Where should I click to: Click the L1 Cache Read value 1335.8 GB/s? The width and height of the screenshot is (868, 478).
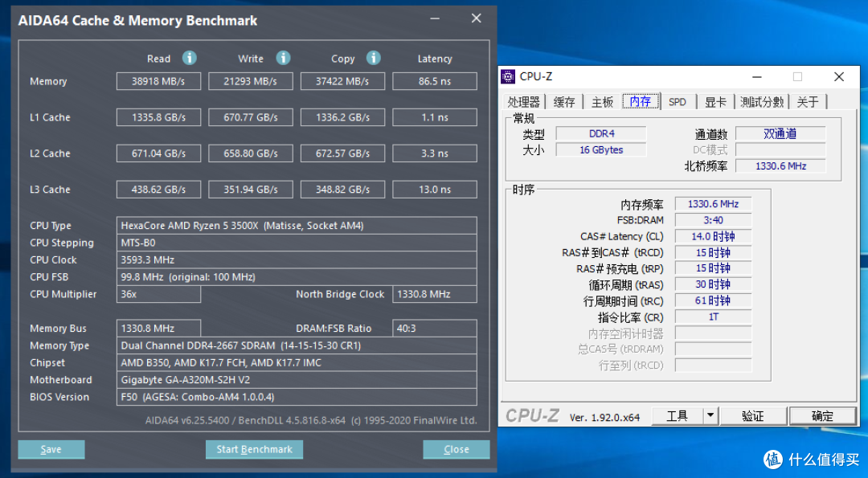[158, 117]
